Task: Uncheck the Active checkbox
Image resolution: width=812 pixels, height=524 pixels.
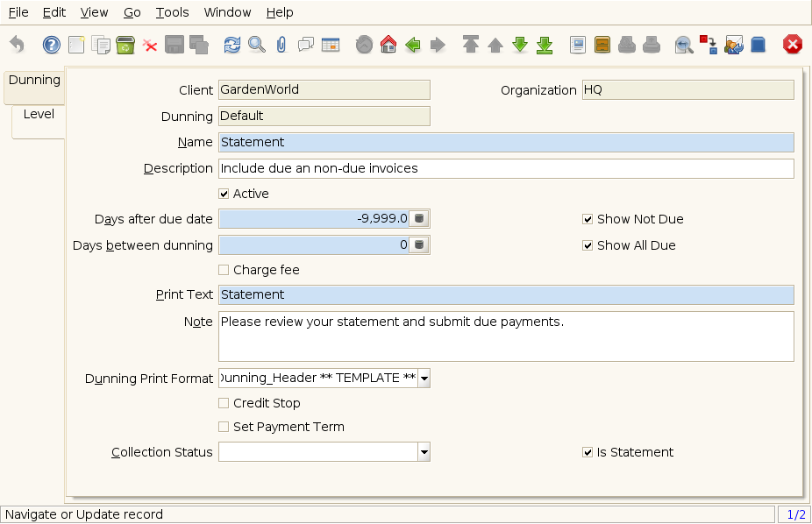Action: 224,194
